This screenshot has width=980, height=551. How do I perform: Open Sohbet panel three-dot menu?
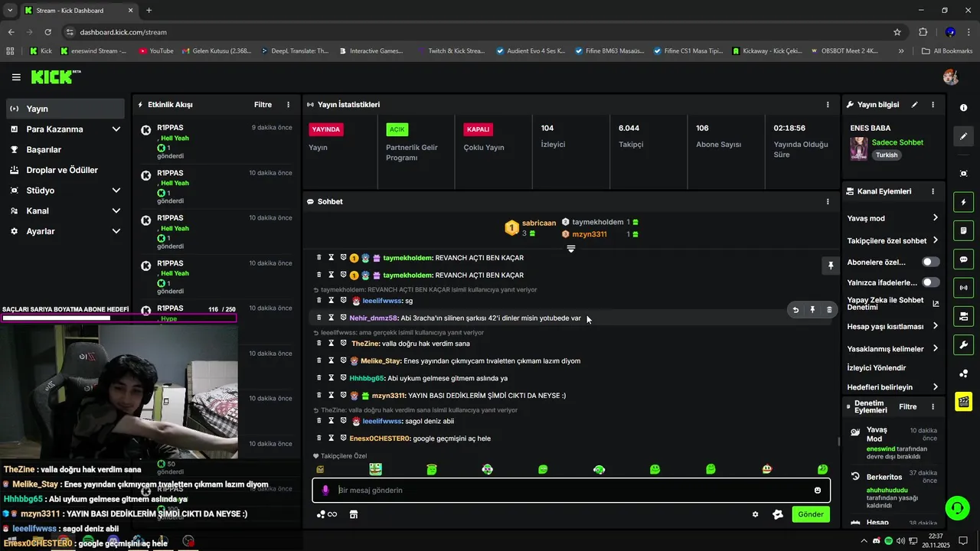828,202
